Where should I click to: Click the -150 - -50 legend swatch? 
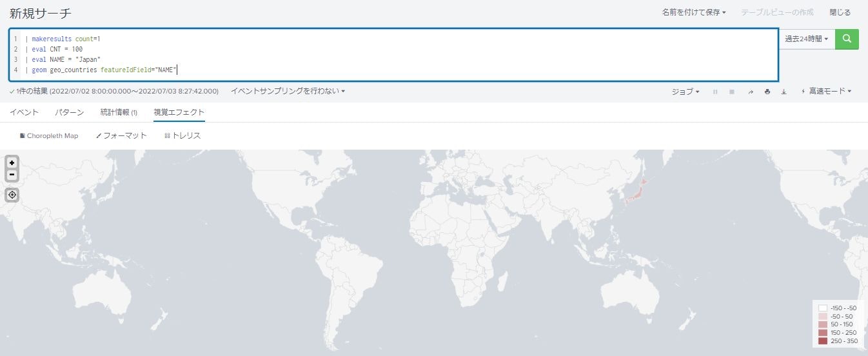click(x=822, y=308)
